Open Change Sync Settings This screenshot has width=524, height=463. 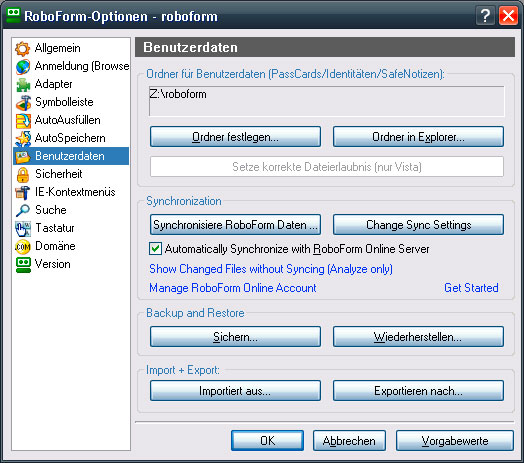point(418,225)
